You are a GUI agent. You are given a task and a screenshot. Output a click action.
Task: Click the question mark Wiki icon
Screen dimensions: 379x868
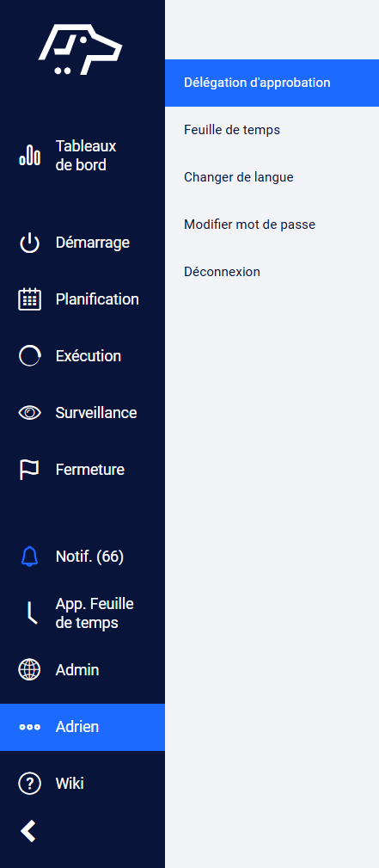click(30, 784)
